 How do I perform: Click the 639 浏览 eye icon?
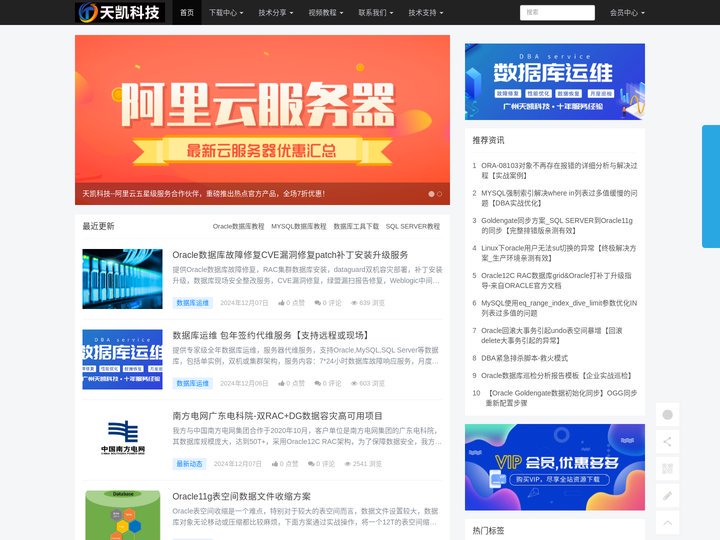tap(354, 303)
